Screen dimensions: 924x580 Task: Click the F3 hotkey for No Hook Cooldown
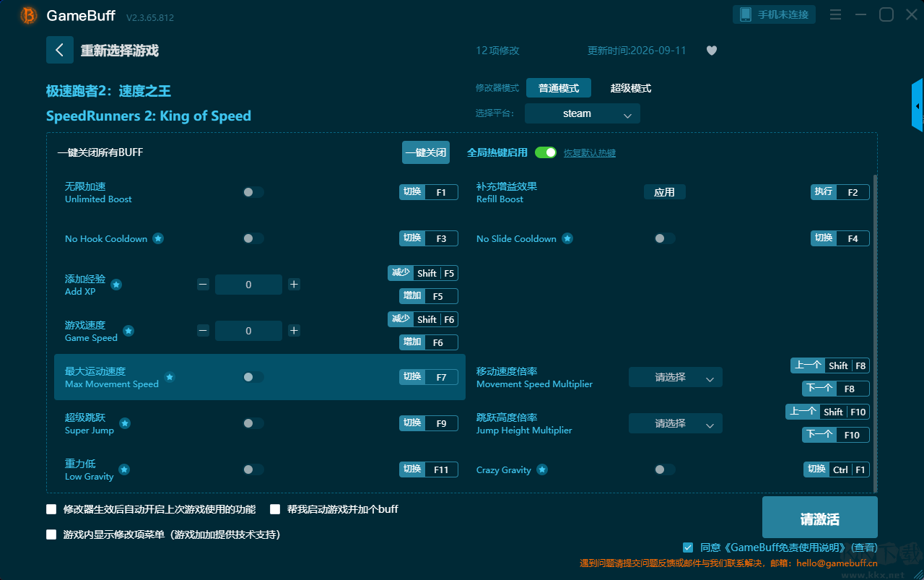(x=429, y=238)
